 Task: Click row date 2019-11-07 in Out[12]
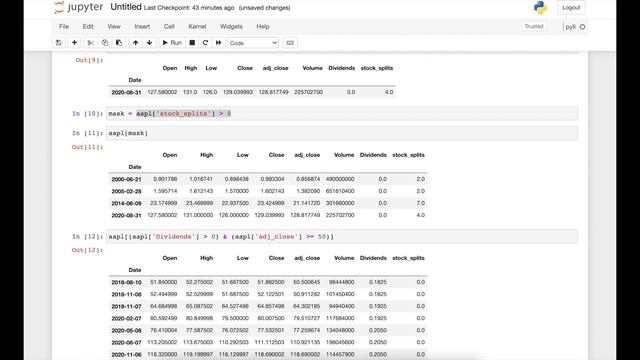pos(127,307)
